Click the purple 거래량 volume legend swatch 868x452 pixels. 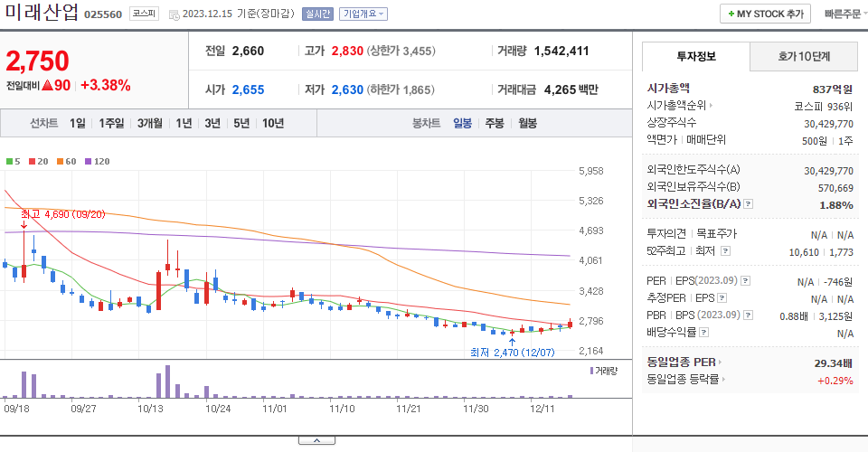591,371
